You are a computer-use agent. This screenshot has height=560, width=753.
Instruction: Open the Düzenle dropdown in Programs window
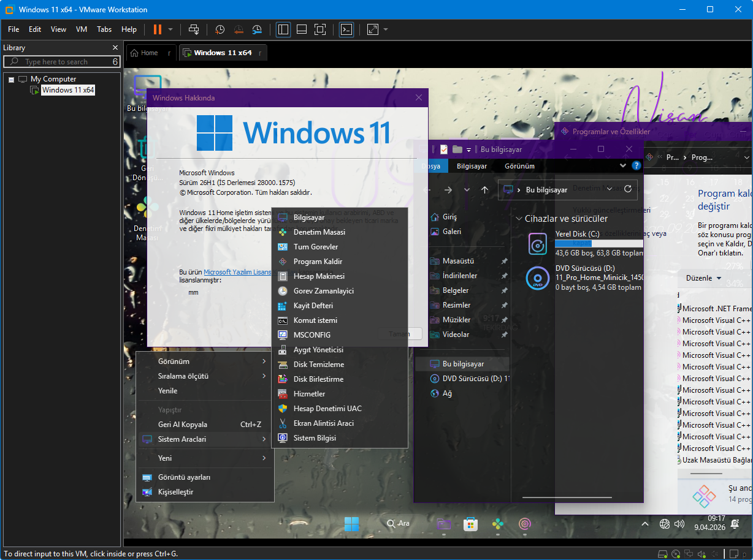[703, 278]
